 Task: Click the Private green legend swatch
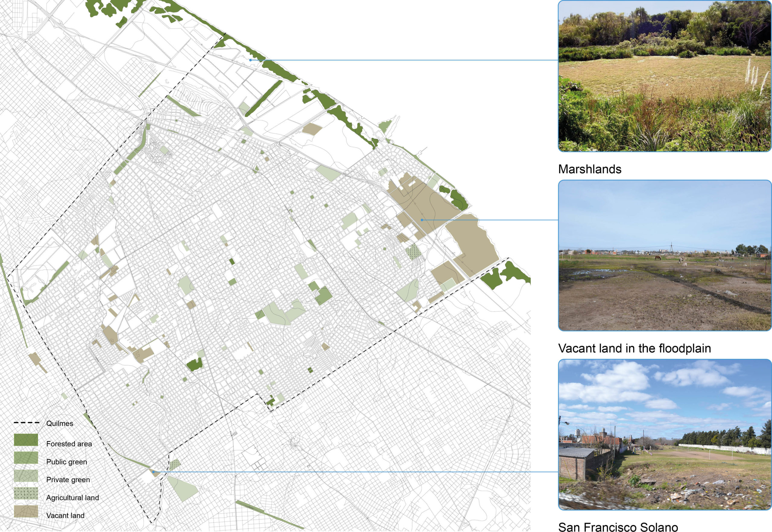click(26, 476)
